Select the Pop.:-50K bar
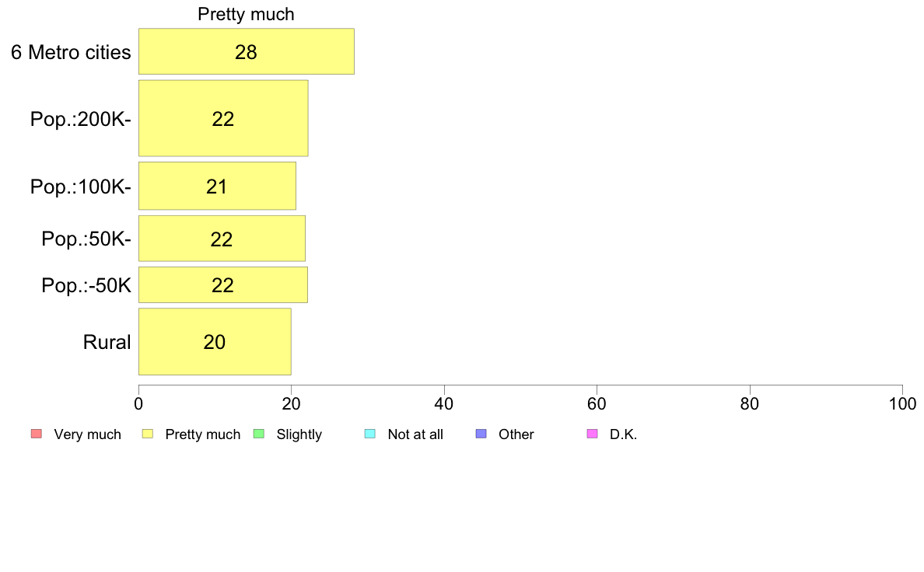This screenshot has height=572, width=924. [x=223, y=285]
